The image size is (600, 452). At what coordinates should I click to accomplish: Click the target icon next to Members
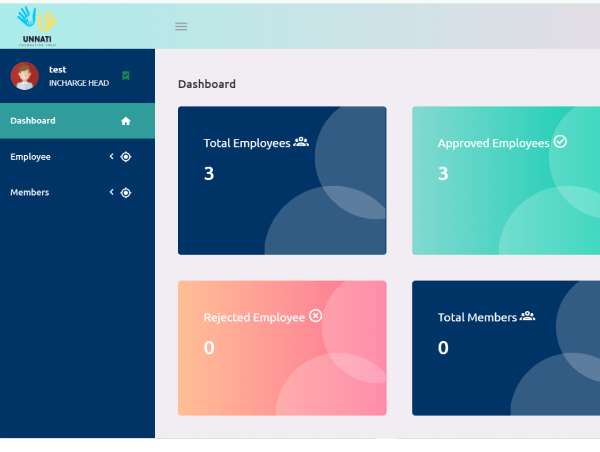[126, 193]
